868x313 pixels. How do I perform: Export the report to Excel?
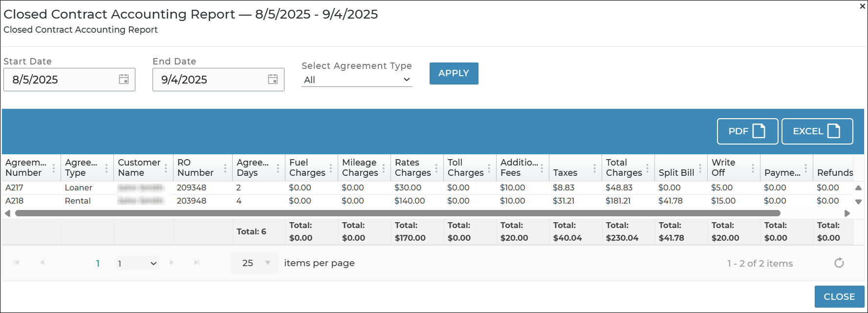[817, 131]
